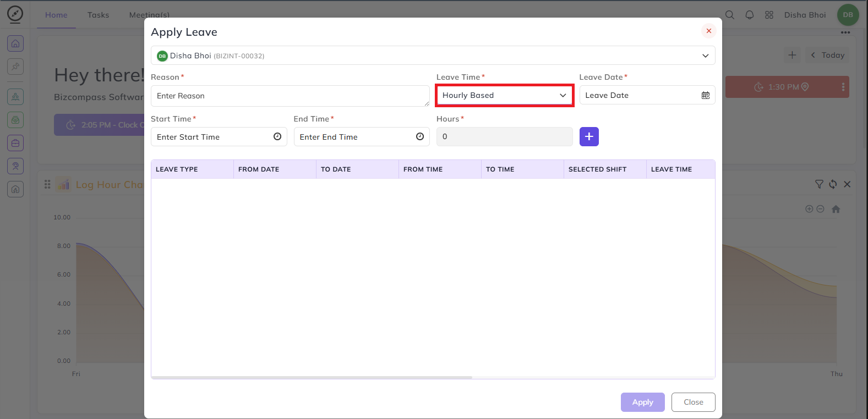Click the pin icon in sidebar
The width and height of the screenshot is (868, 419).
pos(15,67)
